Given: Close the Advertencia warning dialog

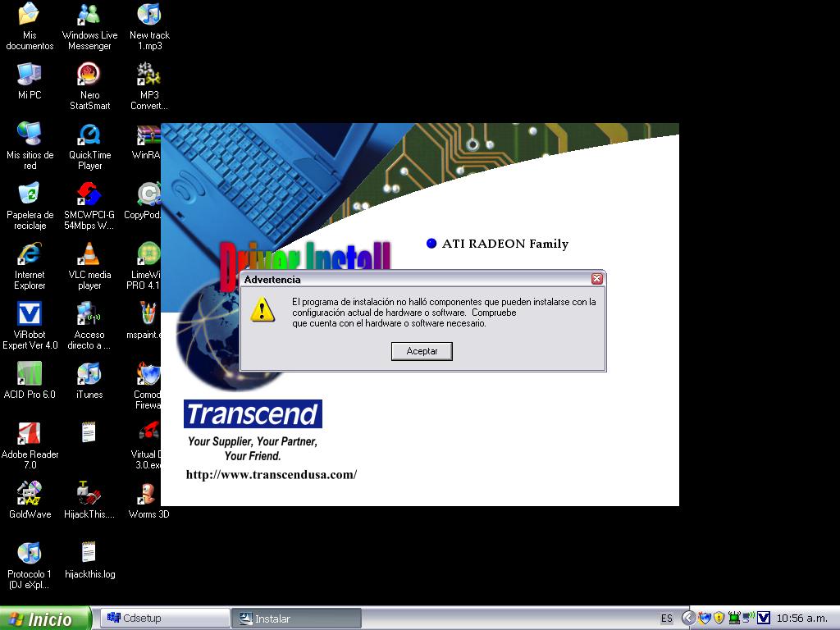Looking at the screenshot, I should [597, 279].
